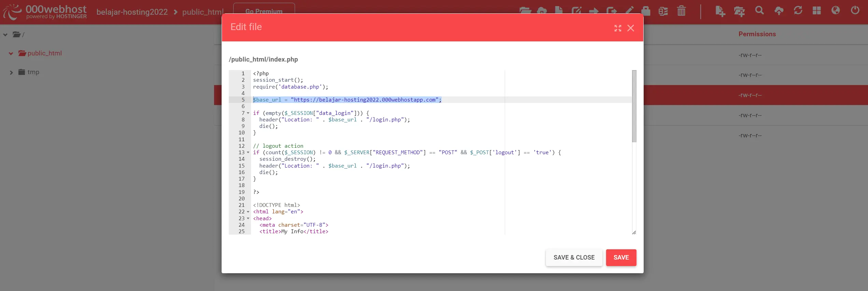Expand the tmp folder tree node
The image size is (868, 291).
click(x=11, y=72)
